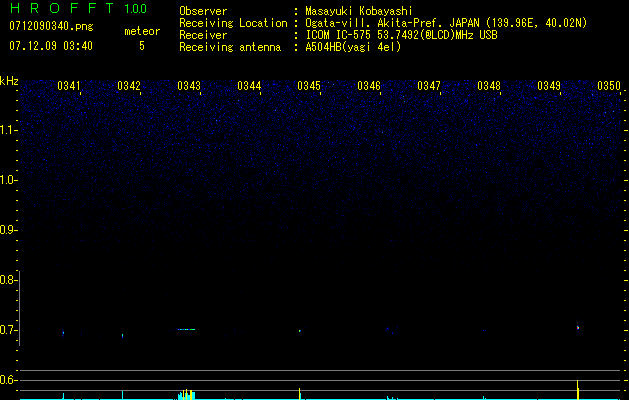Click the 0349 time label

point(549,86)
